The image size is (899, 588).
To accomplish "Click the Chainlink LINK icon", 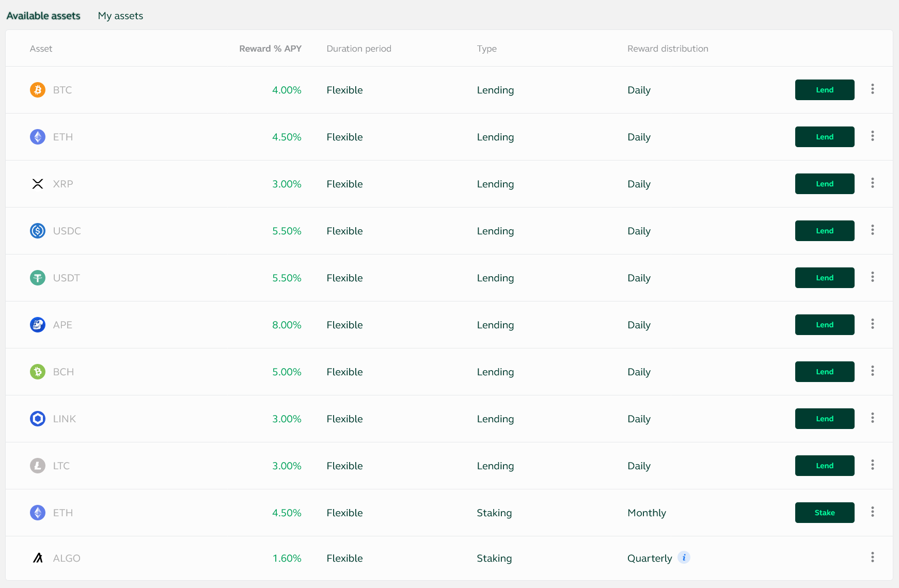I will 38,419.
